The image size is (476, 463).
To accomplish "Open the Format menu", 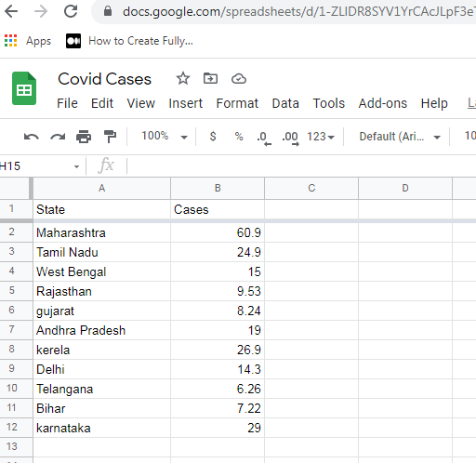I will (x=237, y=103).
